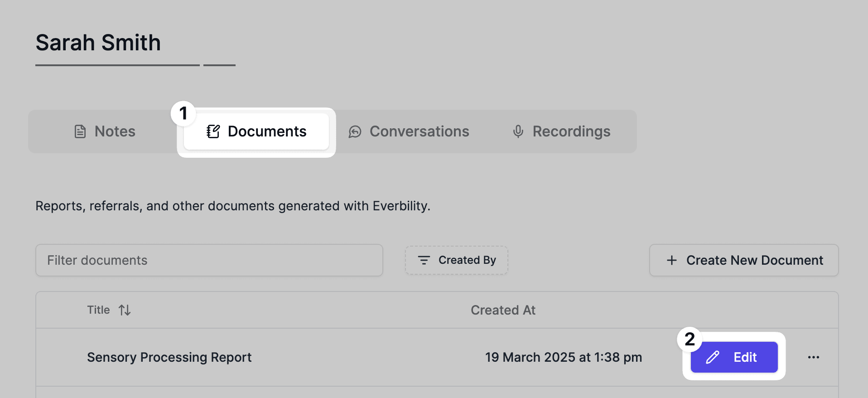This screenshot has height=398, width=868.
Task: Open the Created By filter
Action: [x=457, y=260]
